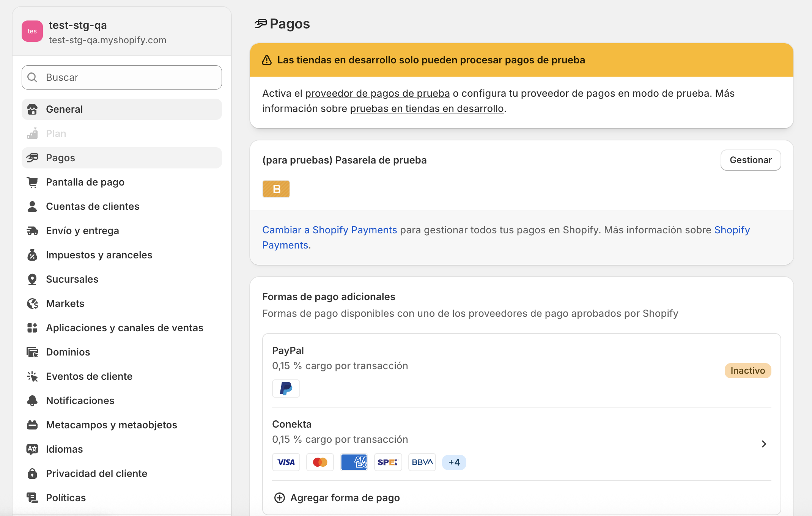This screenshot has height=516, width=812.
Task: Show the +4 additional Conekta payment methods
Action: 454,462
